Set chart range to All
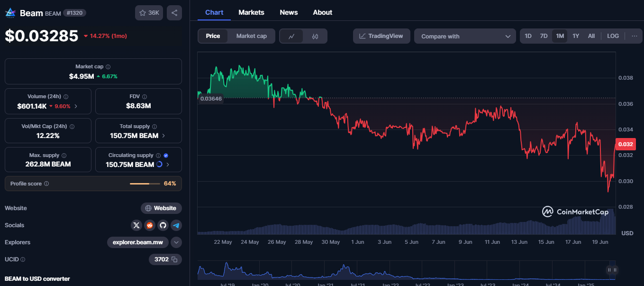 point(591,36)
